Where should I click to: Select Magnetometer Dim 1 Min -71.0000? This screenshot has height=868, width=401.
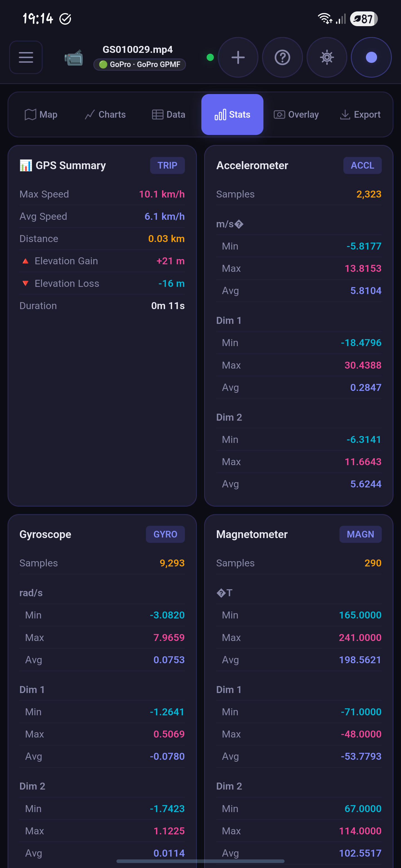click(361, 712)
